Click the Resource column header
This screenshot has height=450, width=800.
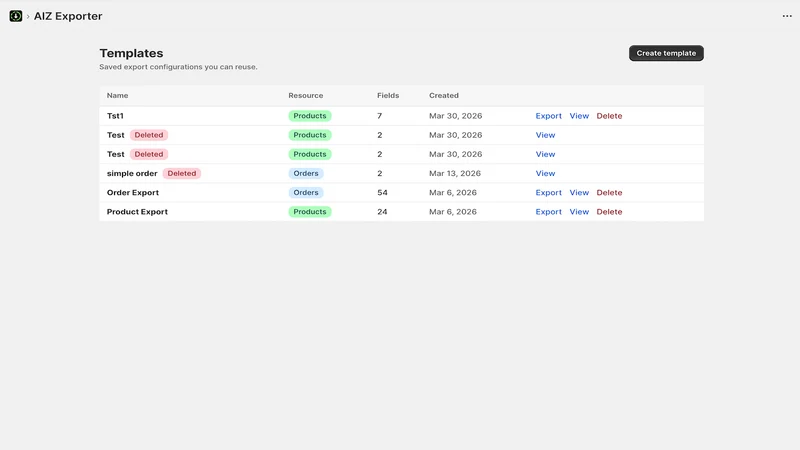click(x=306, y=95)
